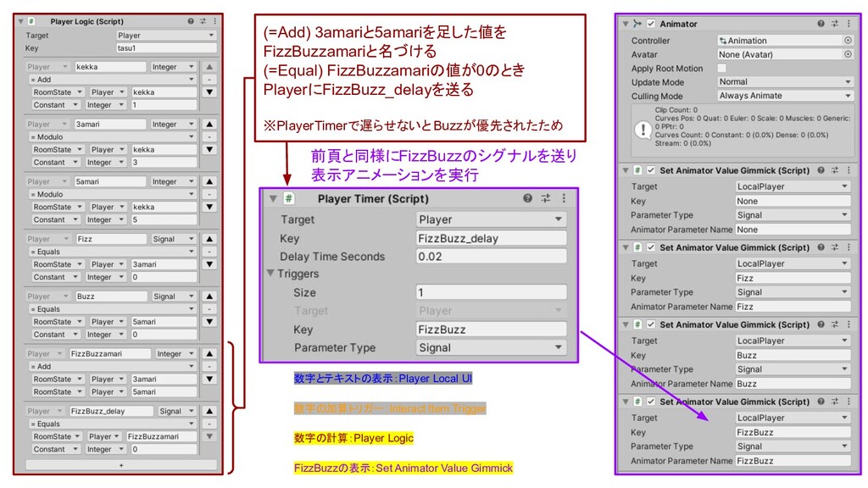Click the FizzBuzzamari name field

(x=110, y=353)
